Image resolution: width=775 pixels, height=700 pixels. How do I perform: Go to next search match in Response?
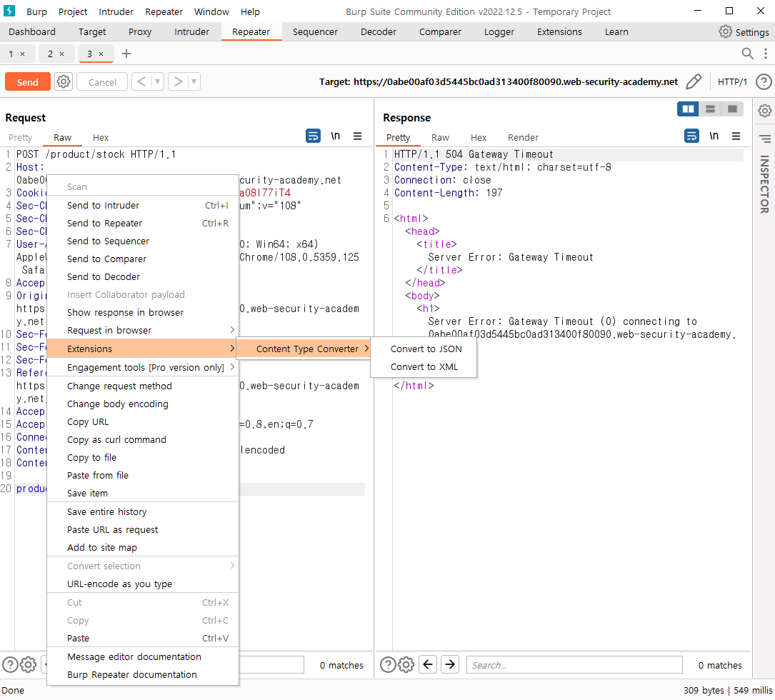point(450,664)
